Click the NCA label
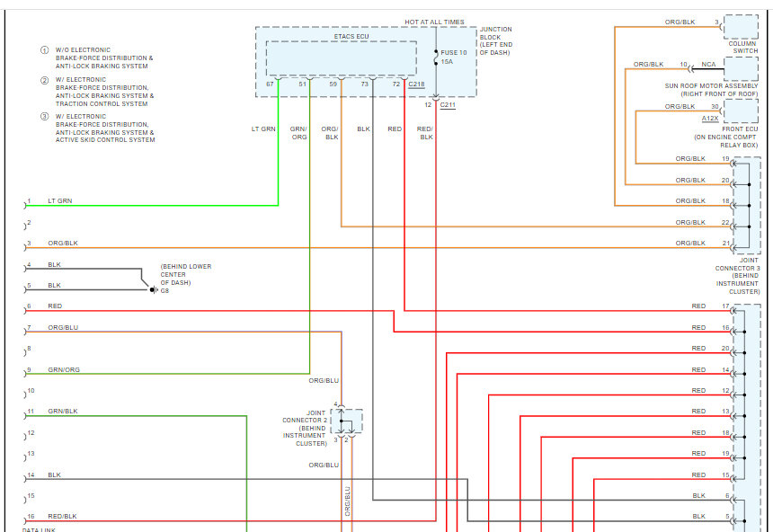This screenshot has width=773, height=532. tap(708, 65)
